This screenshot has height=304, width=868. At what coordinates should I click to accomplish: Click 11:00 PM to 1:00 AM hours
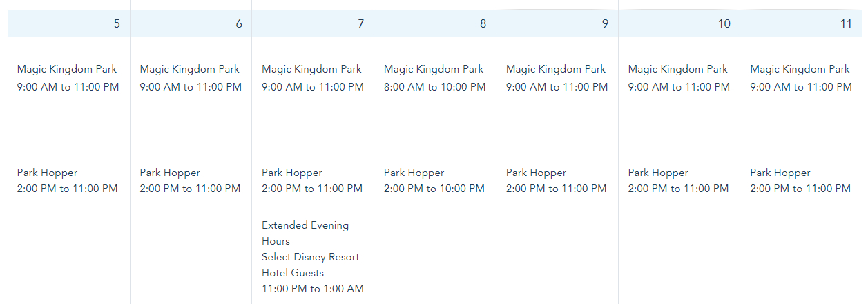pyautogui.click(x=312, y=289)
